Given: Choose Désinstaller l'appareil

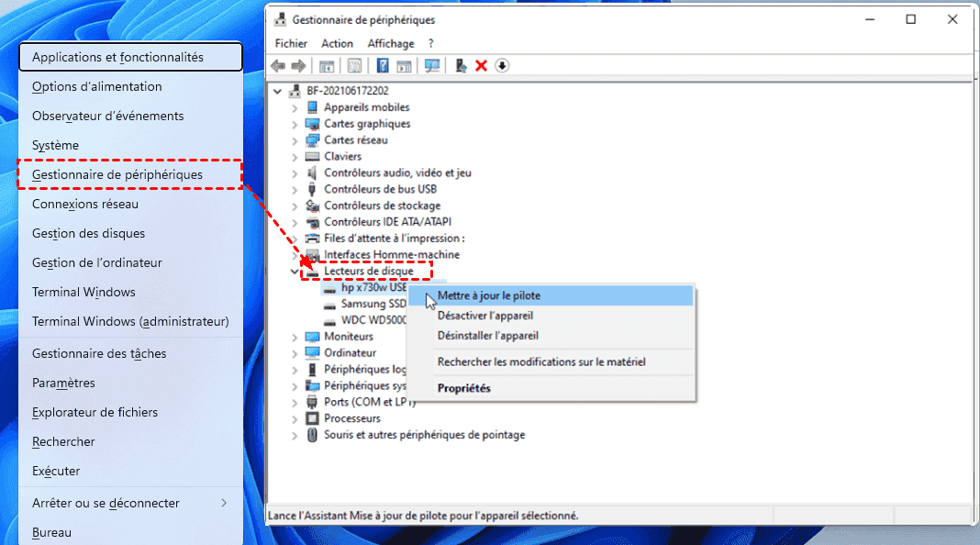Looking at the screenshot, I should pos(550,336).
